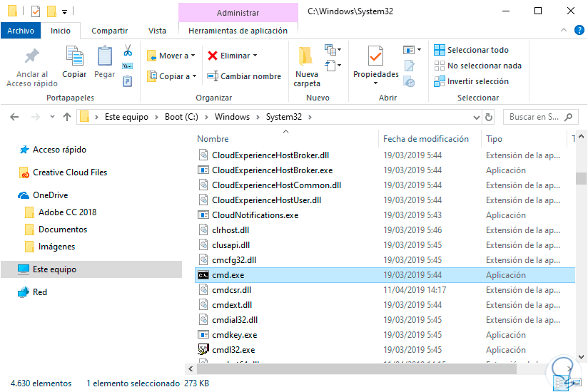Click Seleccionar todo button
Viewport: 588px width, 392px height.
coord(471,50)
